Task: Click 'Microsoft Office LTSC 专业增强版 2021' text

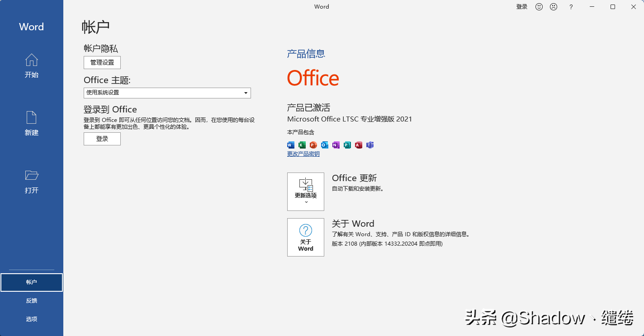Action: point(350,119)
